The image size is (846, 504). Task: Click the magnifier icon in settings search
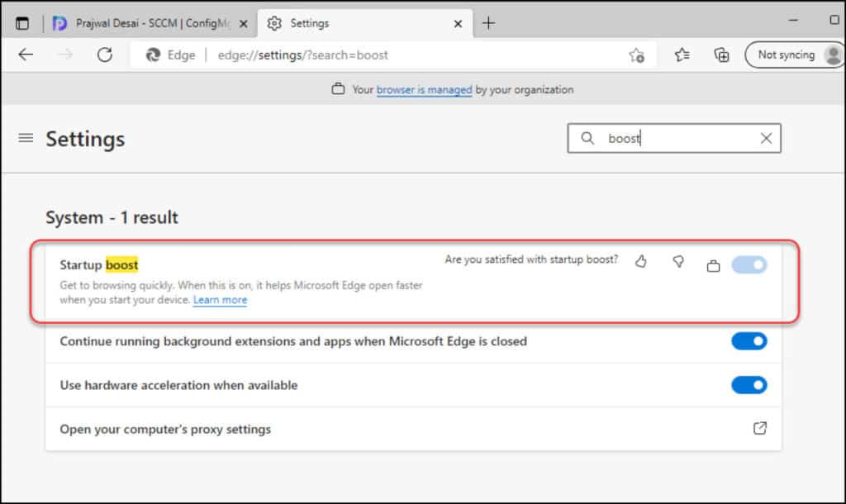pyautogui.click(x=587, y=138)
